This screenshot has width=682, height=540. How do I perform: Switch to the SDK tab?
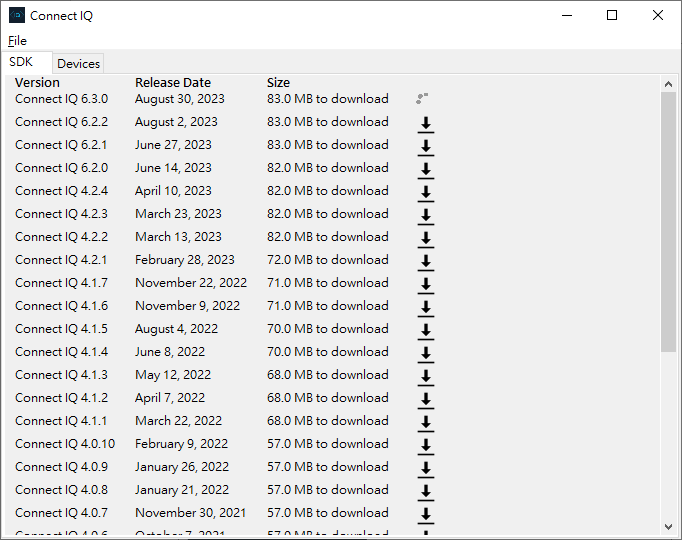(x=26, y=62)
